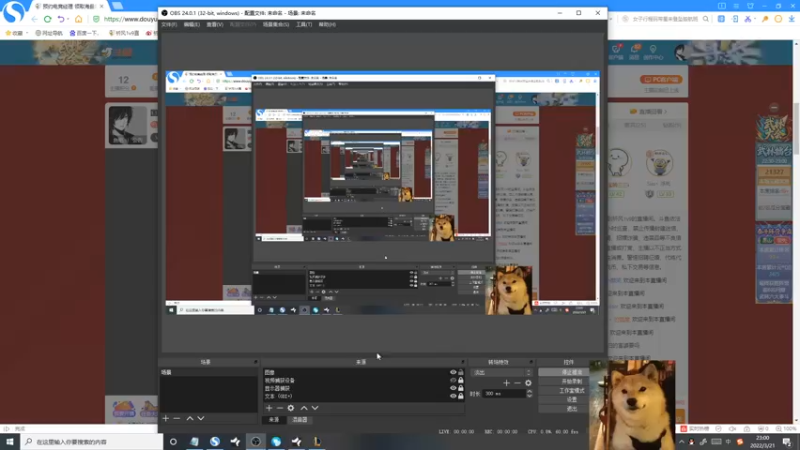
Task: Open 百度一下 bookmark
Action: click(84, 33)
